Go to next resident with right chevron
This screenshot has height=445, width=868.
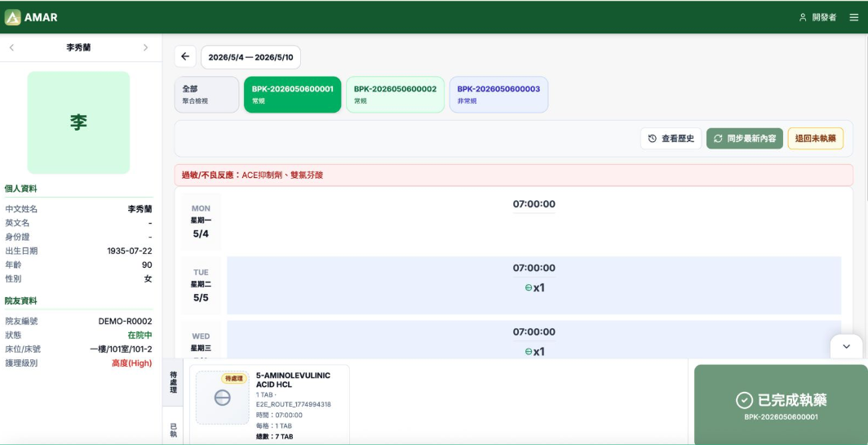(145, 47)
